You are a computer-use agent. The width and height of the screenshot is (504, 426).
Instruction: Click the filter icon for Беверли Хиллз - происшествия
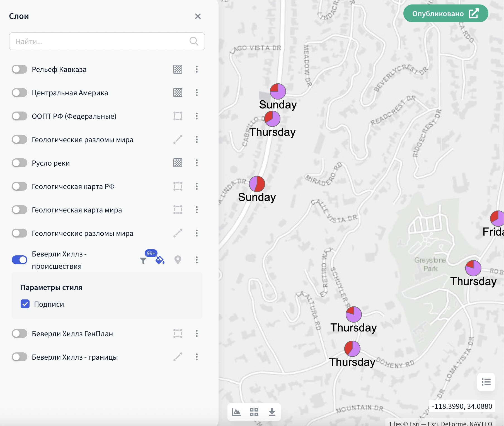coord(143,260)
